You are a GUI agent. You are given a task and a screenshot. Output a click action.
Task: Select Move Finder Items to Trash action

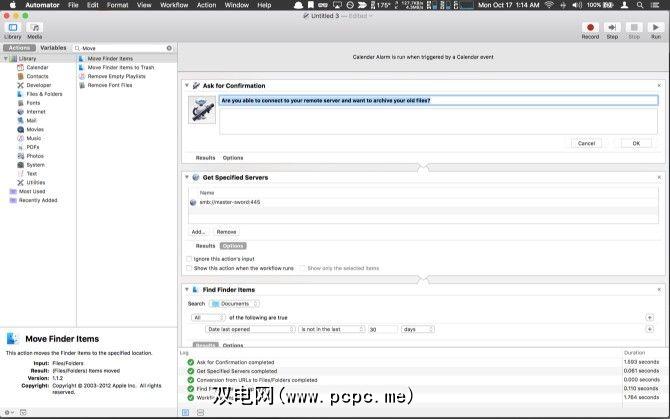pyautogui.click(x=121, y=67)
